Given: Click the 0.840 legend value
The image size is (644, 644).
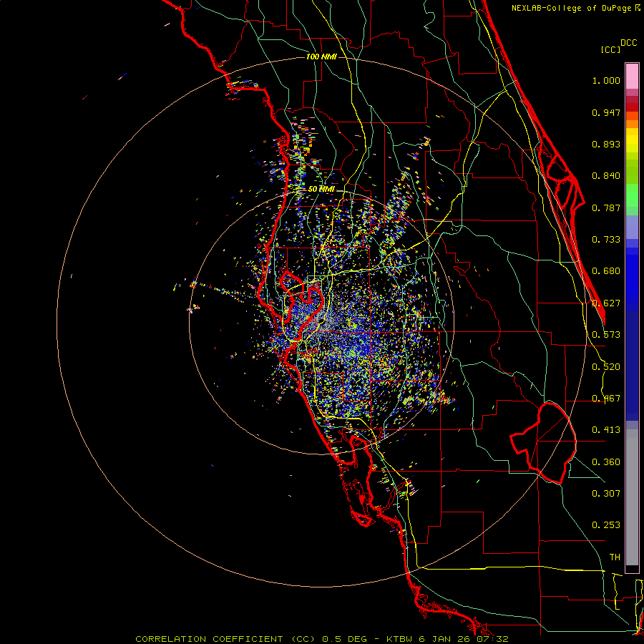Looking at the screenshot, I should click(x=606, y=176).
